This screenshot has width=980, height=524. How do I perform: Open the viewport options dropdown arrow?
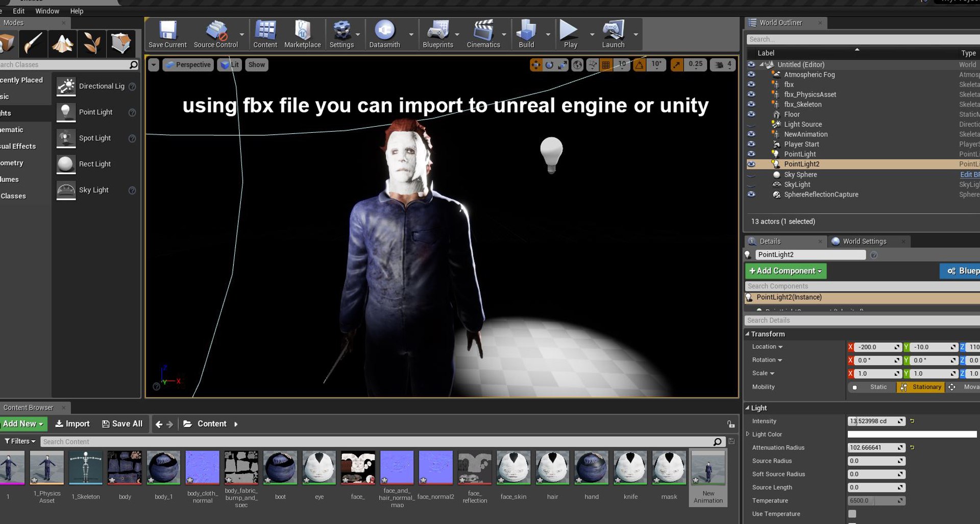pos(153,65)
